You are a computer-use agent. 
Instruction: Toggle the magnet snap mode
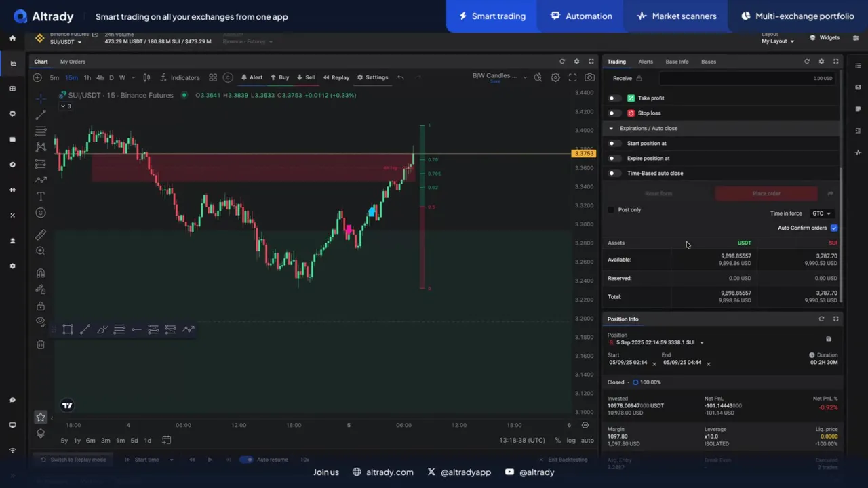coord(41,273)
